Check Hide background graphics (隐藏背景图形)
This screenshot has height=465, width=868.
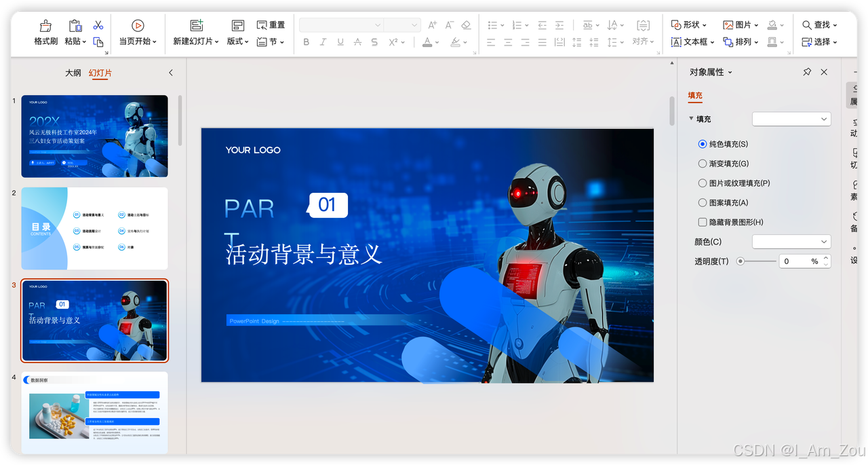pyautogui.click(x=703, y=222)
